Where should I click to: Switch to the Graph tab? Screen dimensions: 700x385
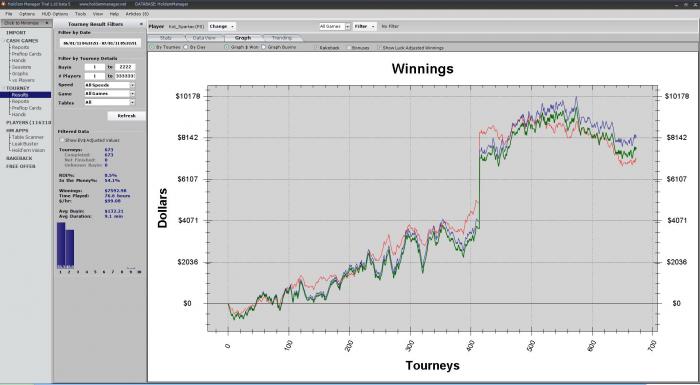243,38
